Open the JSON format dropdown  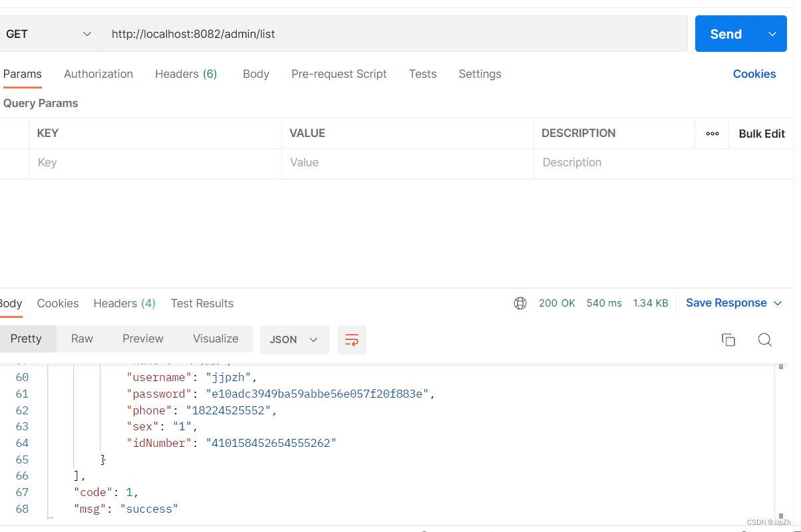coord(295,340)
